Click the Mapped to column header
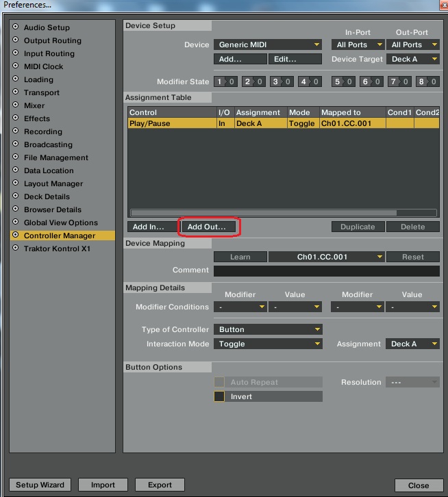 click(x=352, y=112)
